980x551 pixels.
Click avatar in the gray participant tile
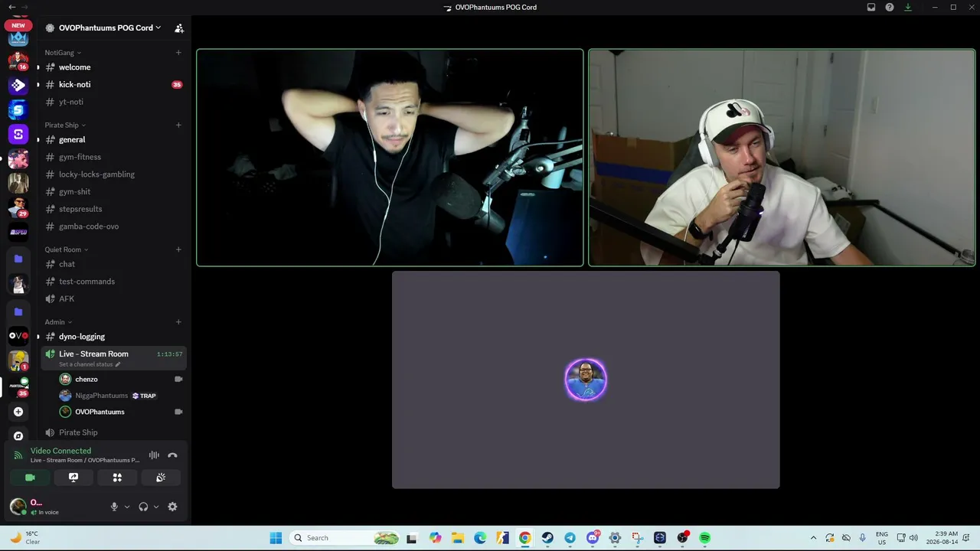tap(586, 380)
